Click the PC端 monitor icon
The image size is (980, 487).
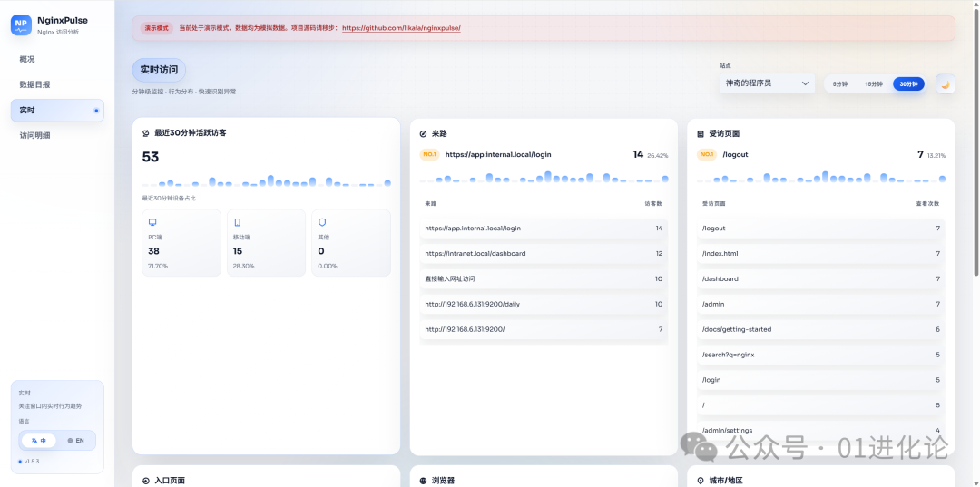click(152, 221)
